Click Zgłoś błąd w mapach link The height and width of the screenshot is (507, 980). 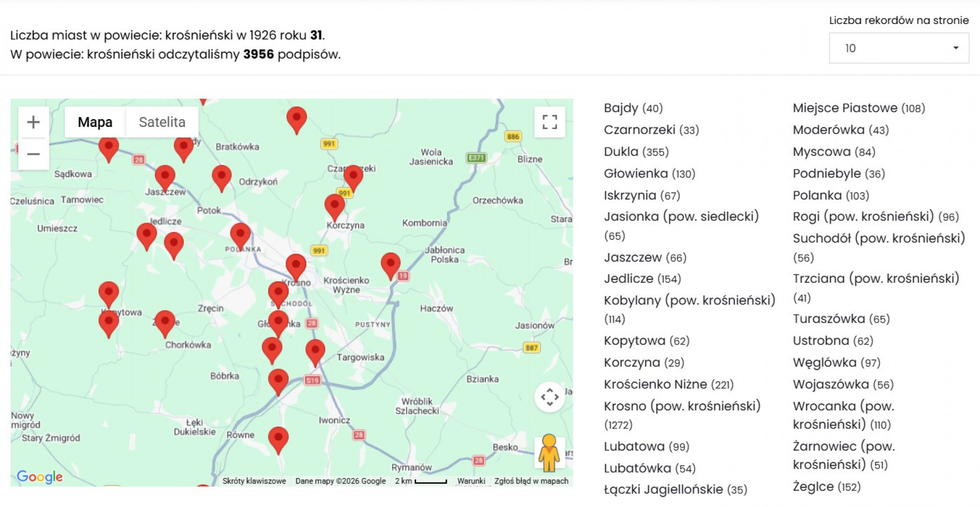tap(531, 481)
